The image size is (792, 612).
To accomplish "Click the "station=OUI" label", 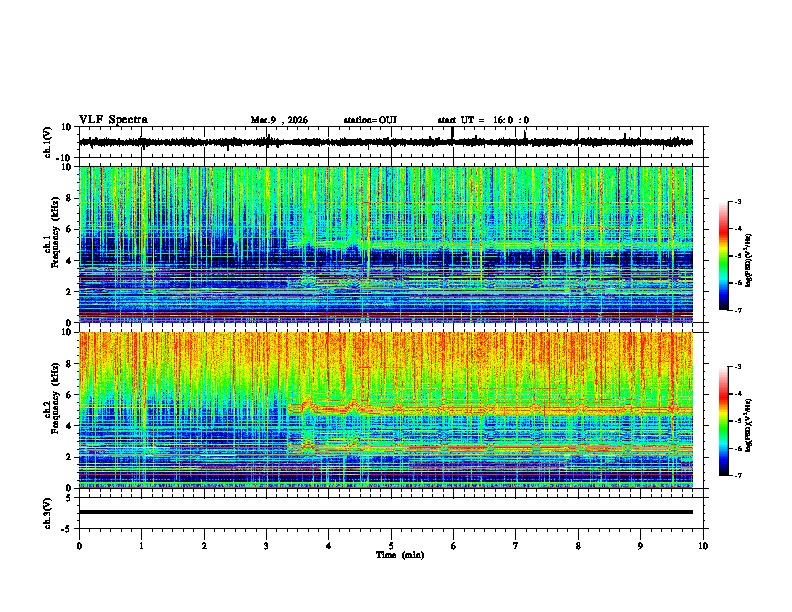I will pos(370,120).
